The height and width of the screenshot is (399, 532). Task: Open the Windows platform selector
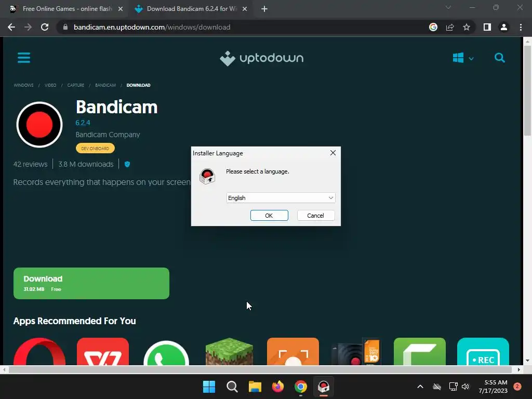[463, 58]
